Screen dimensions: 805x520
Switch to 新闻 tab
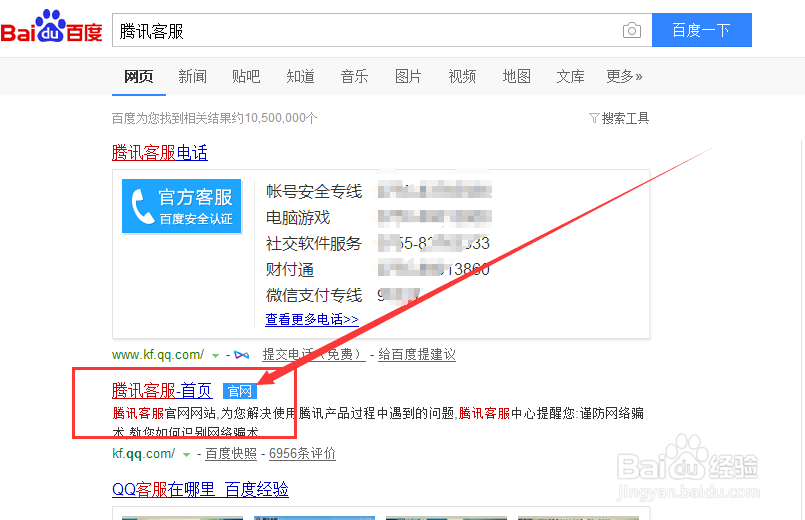tap(193, 76)
